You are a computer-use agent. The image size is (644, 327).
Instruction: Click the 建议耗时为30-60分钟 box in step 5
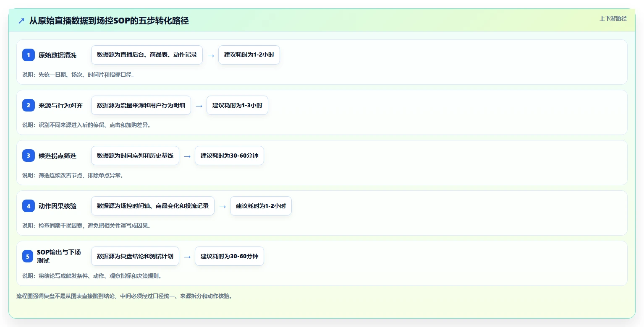point(229,256)
